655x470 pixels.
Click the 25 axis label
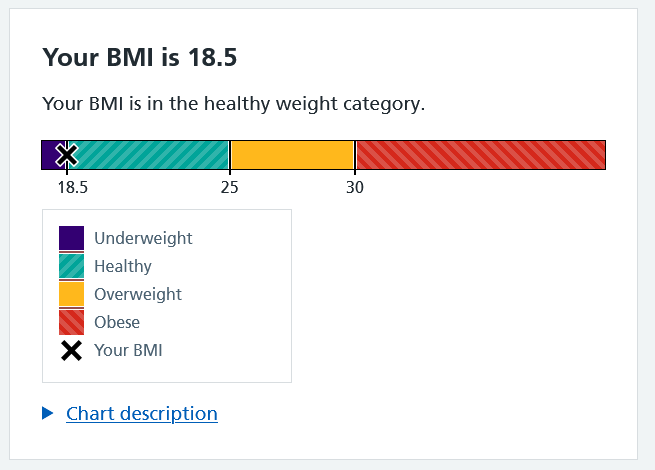pyautogui.click(x=229, y=187)
